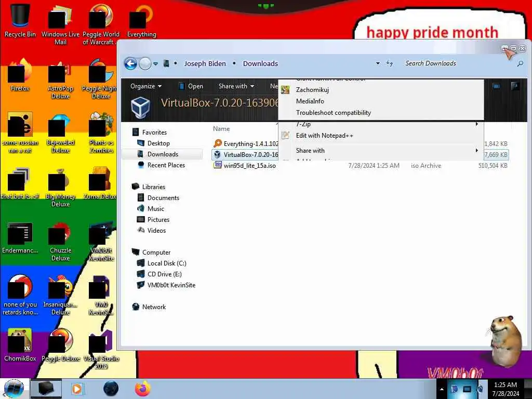Screen dimensions: 532x399
Task: Select Edit with Notepad++ entry
Action: point(381,136)
